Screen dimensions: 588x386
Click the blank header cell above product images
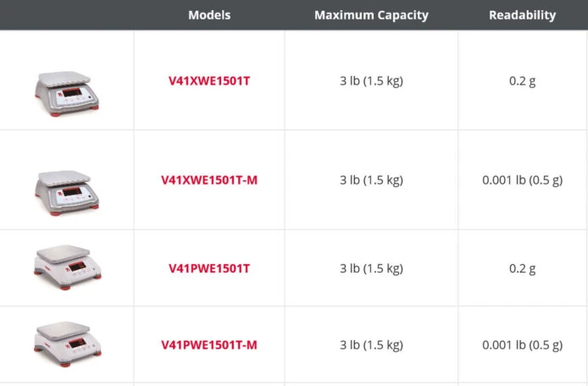tap(67, 15)
